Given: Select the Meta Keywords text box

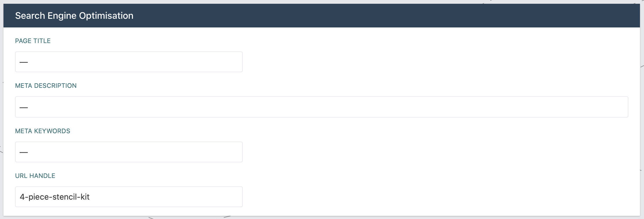Looking at the screenshot, I should pyautogui.click(x=129, y=152).
